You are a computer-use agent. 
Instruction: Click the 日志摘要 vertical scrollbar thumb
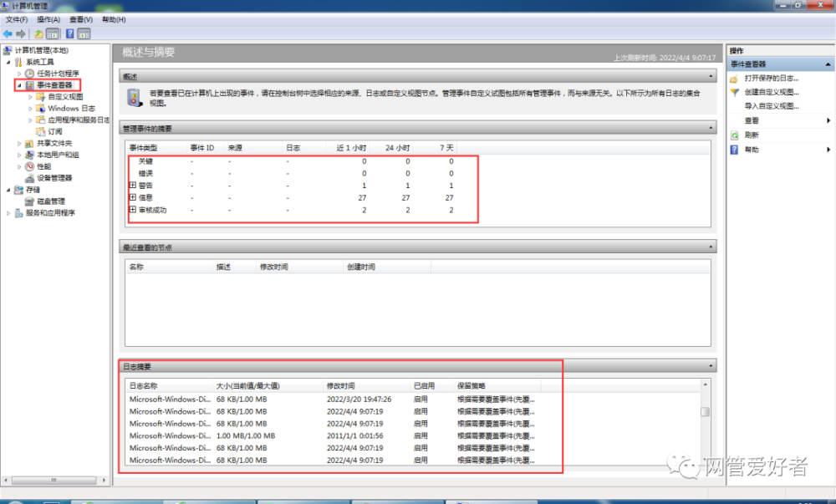coord(706,412)
